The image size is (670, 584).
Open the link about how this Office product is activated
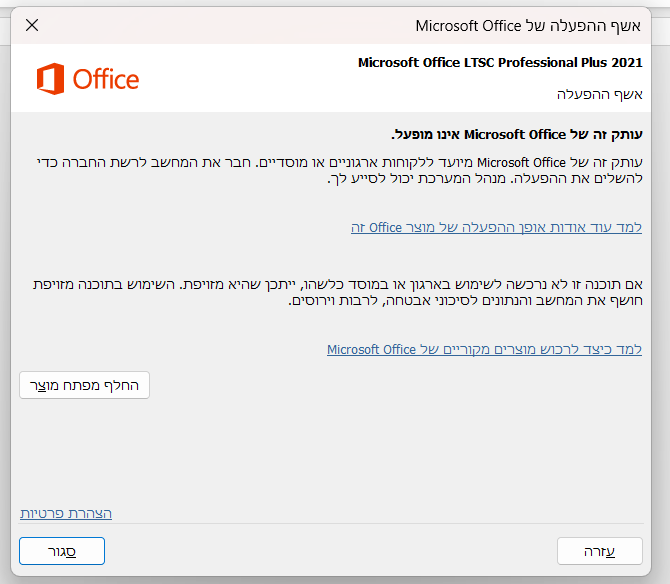click(x=496, y=227)
